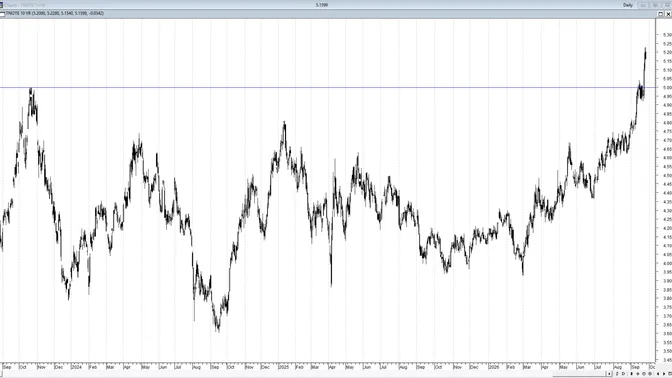Click the TNOTE 10 YR price readout
Screen dimensions: 672x378
tap(55, 14)
